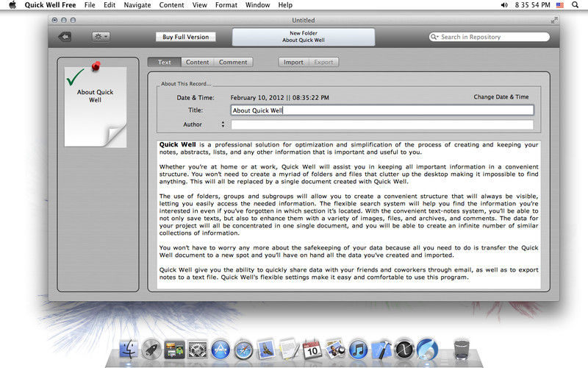Open the blue swirl app in dock
This screenshot has height=368, width=588.
coord(427,349)
